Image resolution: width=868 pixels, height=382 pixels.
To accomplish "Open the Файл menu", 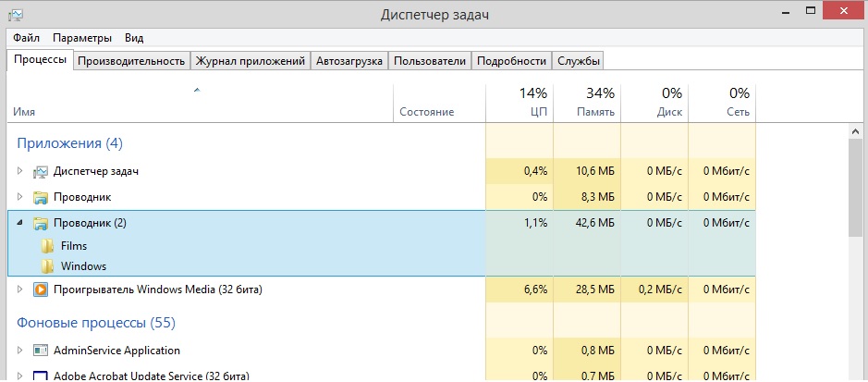I will click(26, 38).
